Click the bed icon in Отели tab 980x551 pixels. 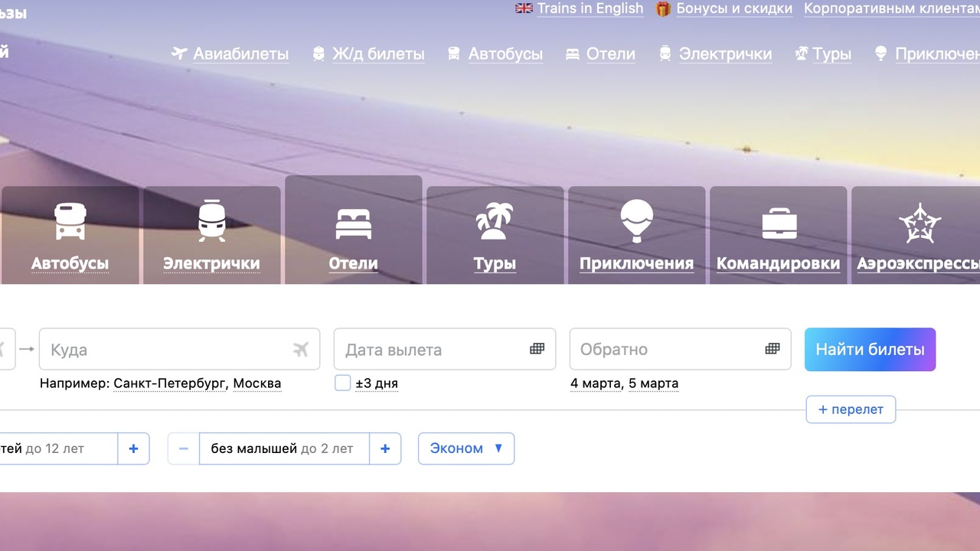point(353,223)
